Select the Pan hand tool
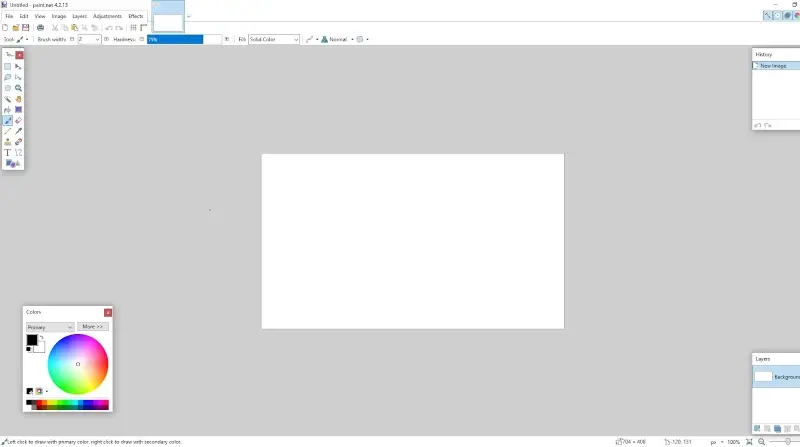Image resolution: width=800 pixels, height=447 pixels. click(18, 99)
